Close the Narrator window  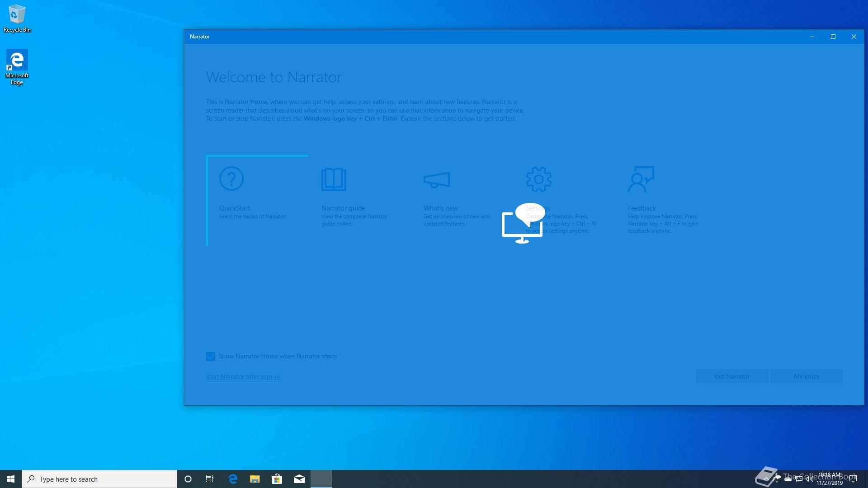tap(854, 37)
